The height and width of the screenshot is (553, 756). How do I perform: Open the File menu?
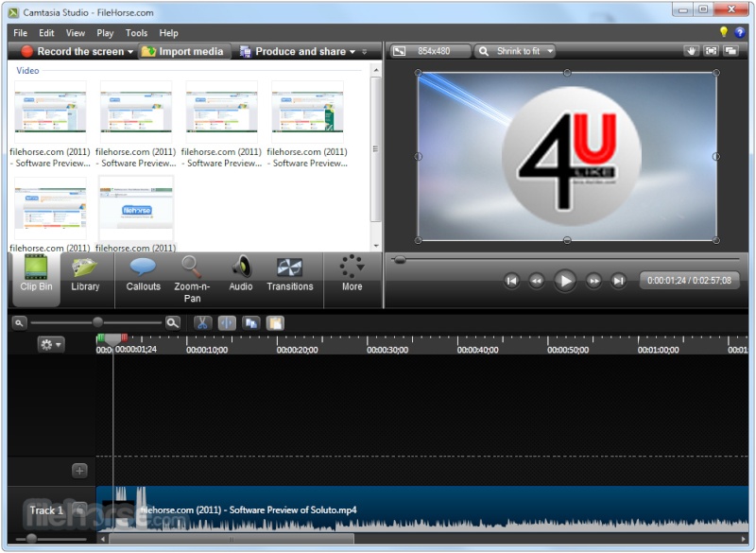tap(20, 33)
